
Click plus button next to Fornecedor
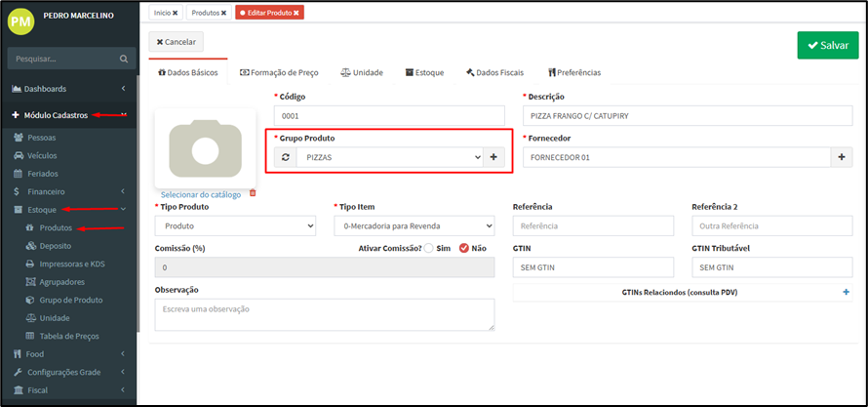tap(842, 157)
